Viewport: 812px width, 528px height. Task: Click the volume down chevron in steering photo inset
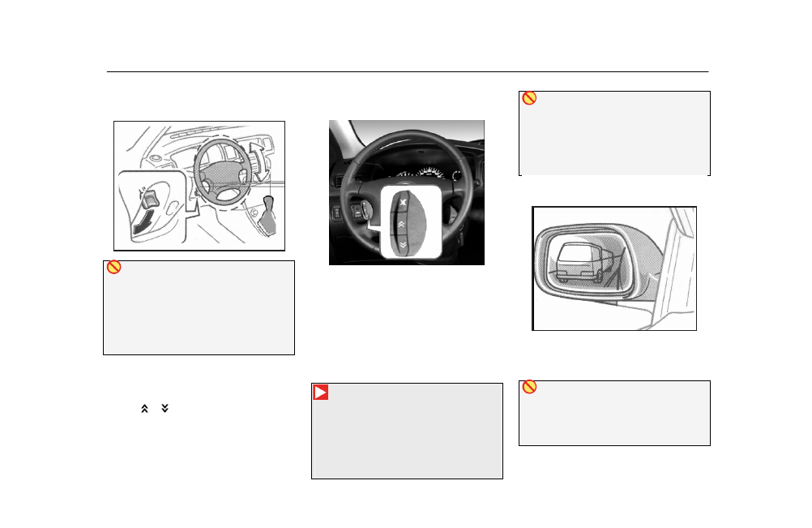(403, 244)
